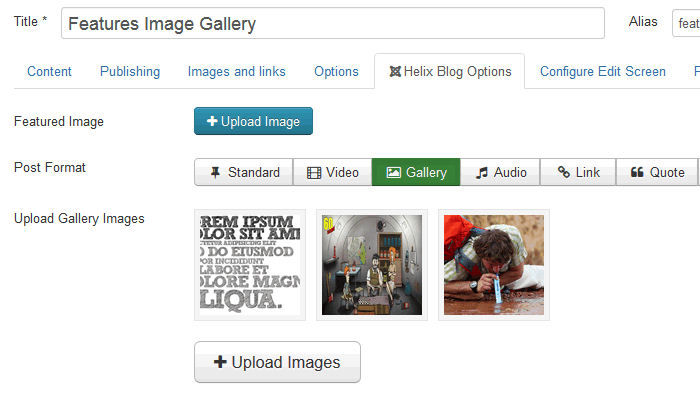
Task: Click the Title text field
Action: pyautogui.click(x=332, y=23)
